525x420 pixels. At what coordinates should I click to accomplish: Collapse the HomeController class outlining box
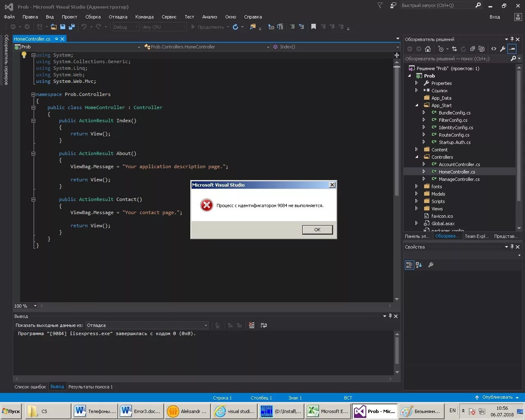pos(33,107)
